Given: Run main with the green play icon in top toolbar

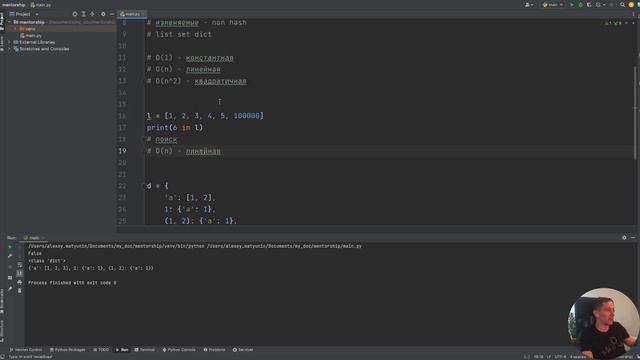Looking at the screenshot, I should 571,5.
